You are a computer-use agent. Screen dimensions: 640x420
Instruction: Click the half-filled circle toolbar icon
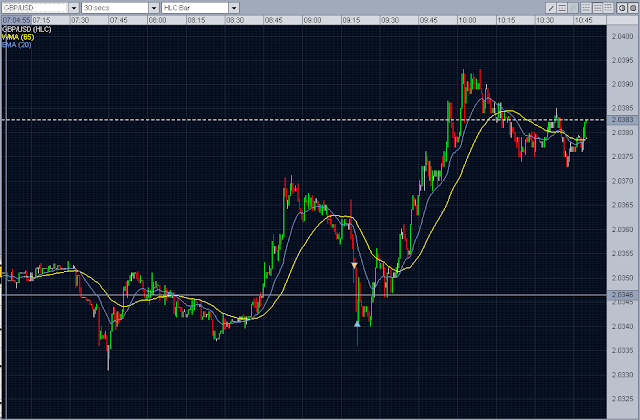(x=622, y=8)
